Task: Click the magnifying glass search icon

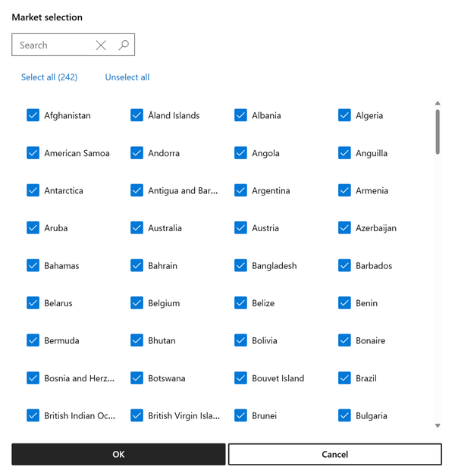Action: click(124, 45)
